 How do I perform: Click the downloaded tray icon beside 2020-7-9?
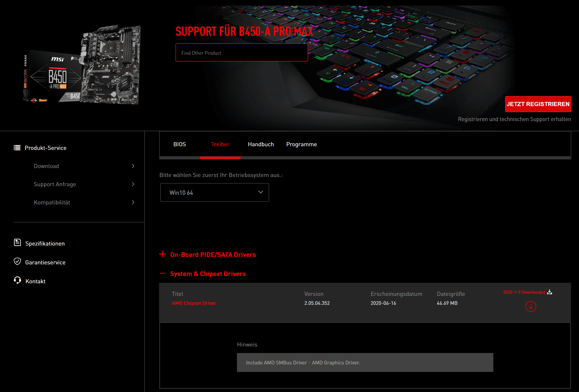[x=550, y=292]
